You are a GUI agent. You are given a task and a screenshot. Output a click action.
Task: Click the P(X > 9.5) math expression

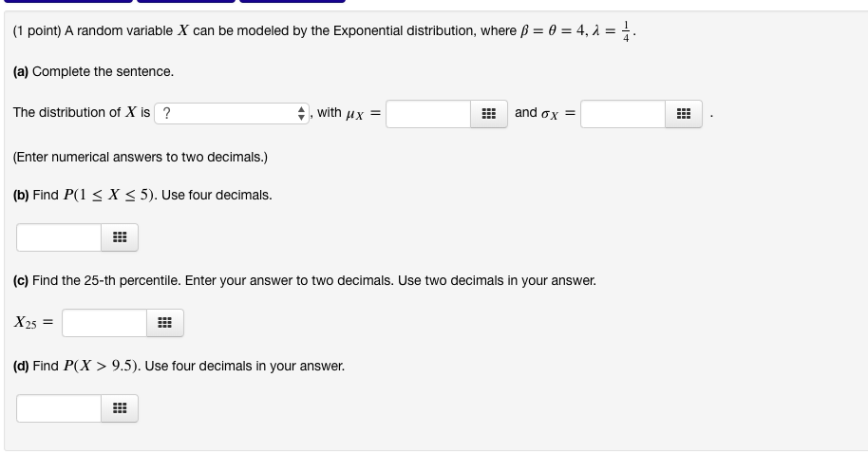coord(102,366)
